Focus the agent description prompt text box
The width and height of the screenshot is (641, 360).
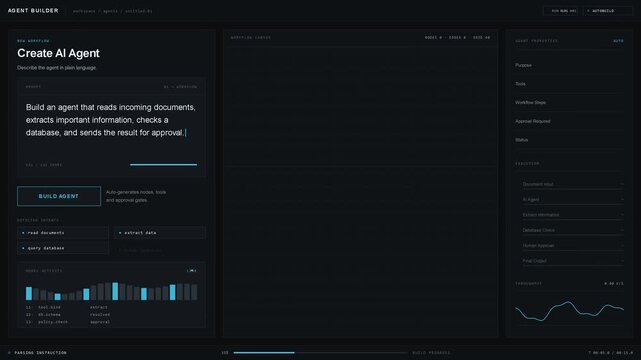[x=111, y=127]
